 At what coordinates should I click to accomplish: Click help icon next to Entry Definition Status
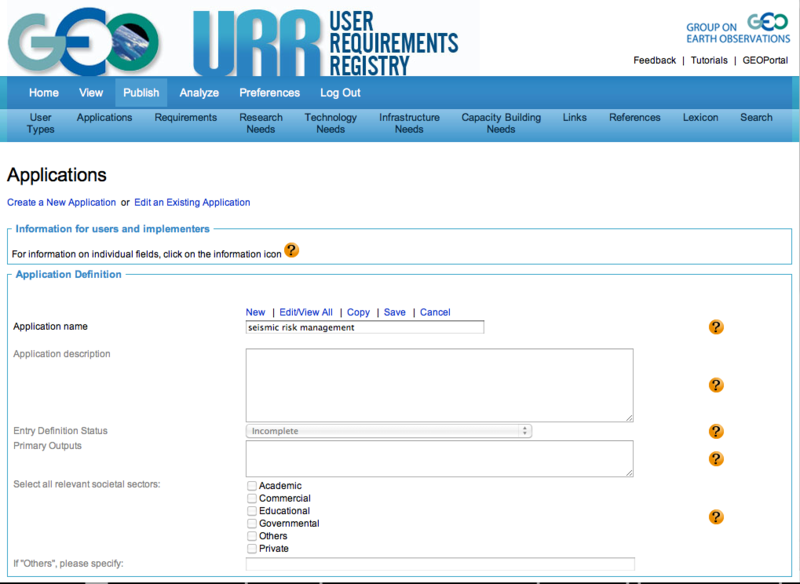click(x=716, y=431)
